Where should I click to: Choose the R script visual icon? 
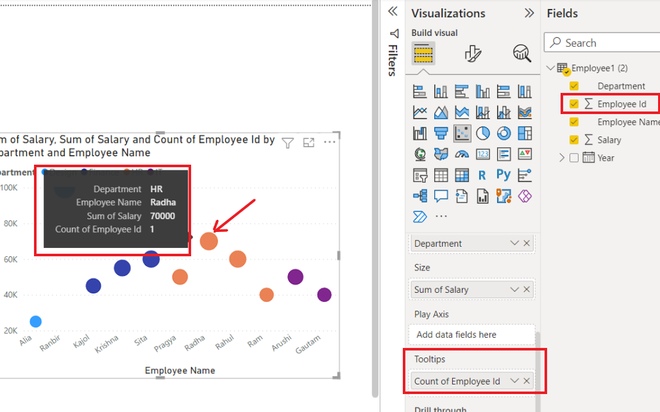[482, 175]
